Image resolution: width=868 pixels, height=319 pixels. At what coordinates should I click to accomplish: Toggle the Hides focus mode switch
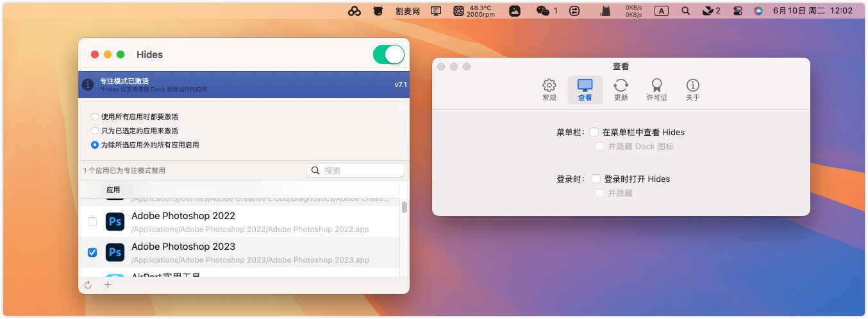coord(388,54)
